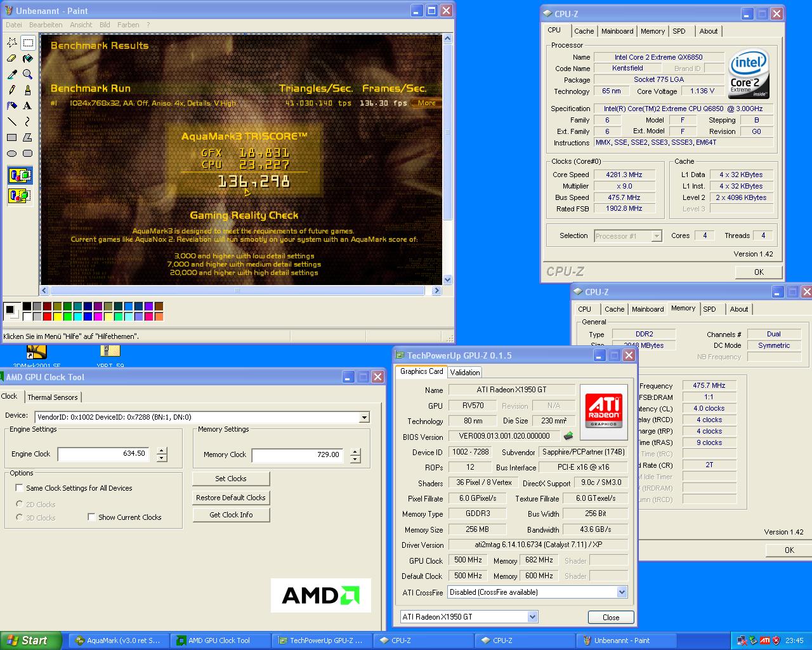Pick the yellow color swatch in Paint palette
Screen dimensions: 812x650
[x=57, y=317]
